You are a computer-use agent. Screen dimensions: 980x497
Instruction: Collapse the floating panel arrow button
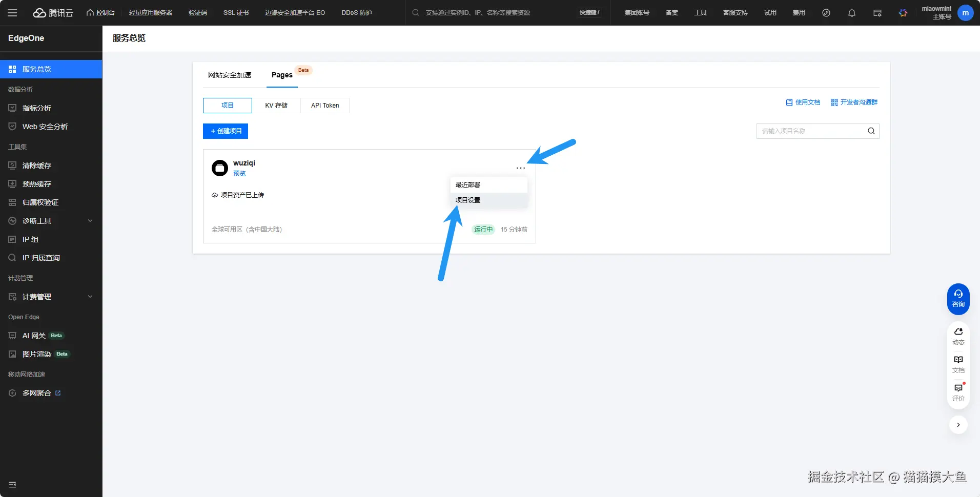point(958,425)
